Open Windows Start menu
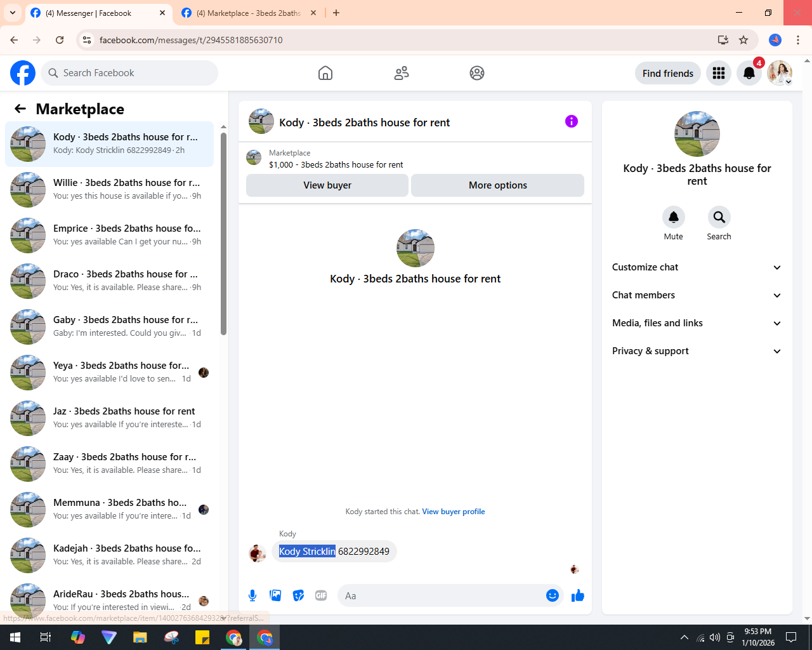The image size is (812, 650). [x=15, y=637]
